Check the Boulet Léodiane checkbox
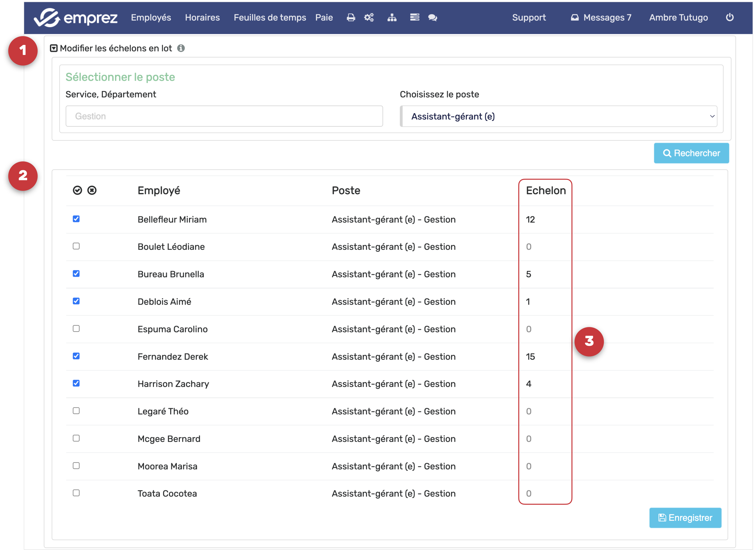756x553 pixels. (76, 246)
